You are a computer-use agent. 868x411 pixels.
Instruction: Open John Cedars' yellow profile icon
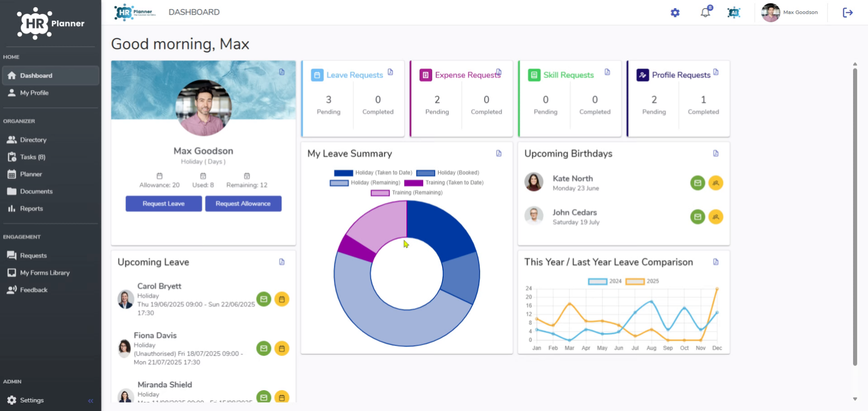coord(716,217)
